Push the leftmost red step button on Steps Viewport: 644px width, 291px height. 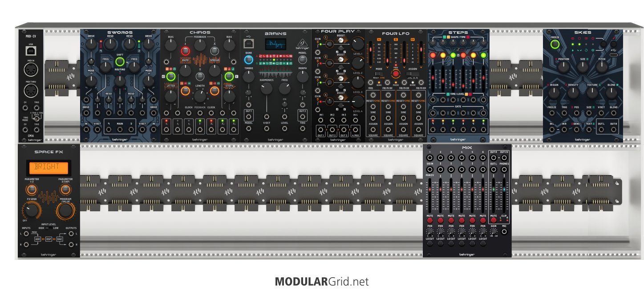[x=433, y=55]
